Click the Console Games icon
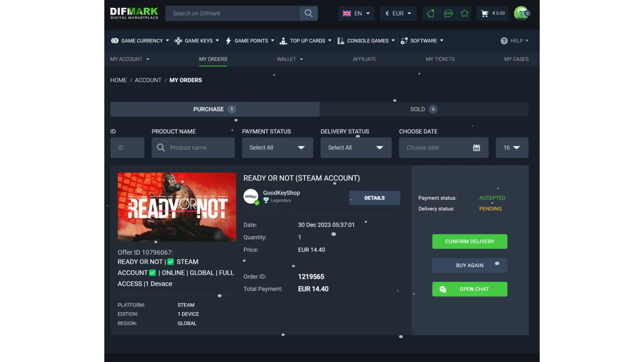The height and width of the screenshot is (362, 644). 340,41
